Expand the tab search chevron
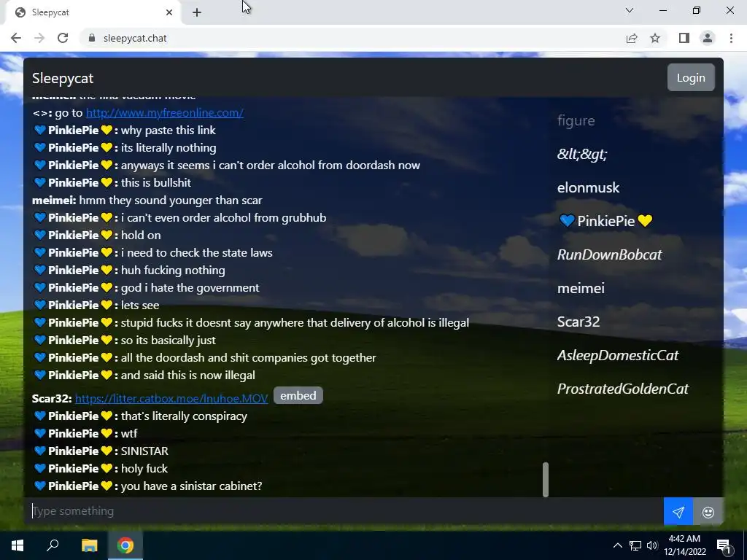The height and width of the screenshot is (560, 747). coord(630,10)
